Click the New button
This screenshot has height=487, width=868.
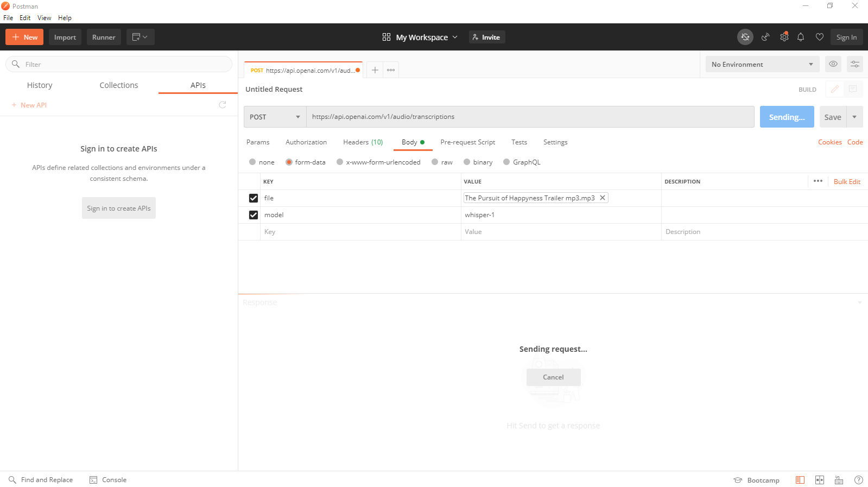24,37
